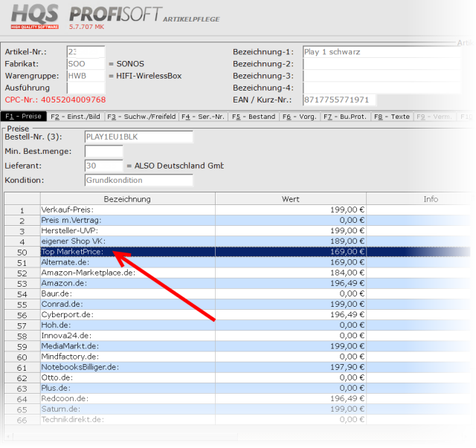Open the F6 - Vorg. tab
This screenshot has height=448, width=476.
(x=299, y=117)
